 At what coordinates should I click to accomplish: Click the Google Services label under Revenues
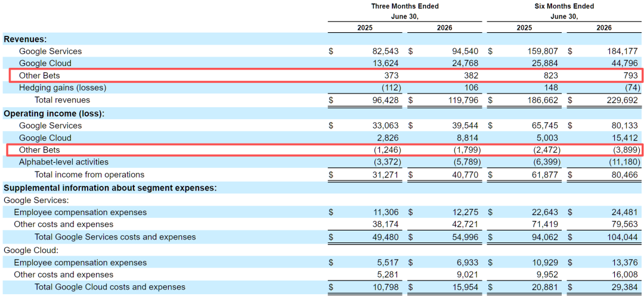[x=50, y=51]
